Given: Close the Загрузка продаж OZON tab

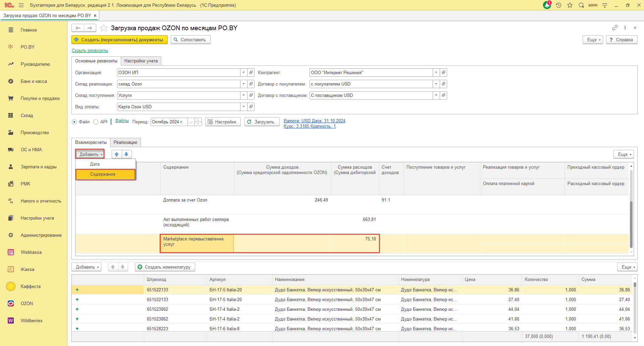Looking at the screenshot, I should (95, 15).
